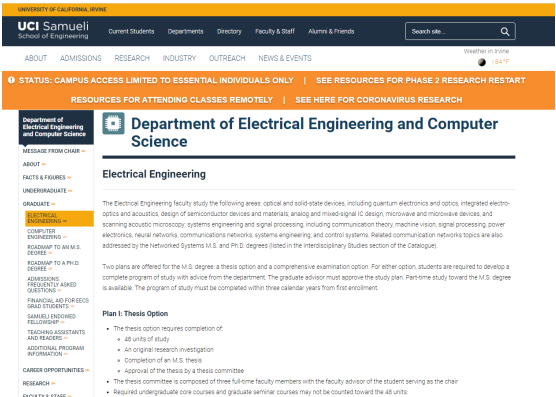This screenshot has width=556, height=397.
Task: Open Phase 2 research restart resources
Action: pyautogui.click(x=421, y=80)
